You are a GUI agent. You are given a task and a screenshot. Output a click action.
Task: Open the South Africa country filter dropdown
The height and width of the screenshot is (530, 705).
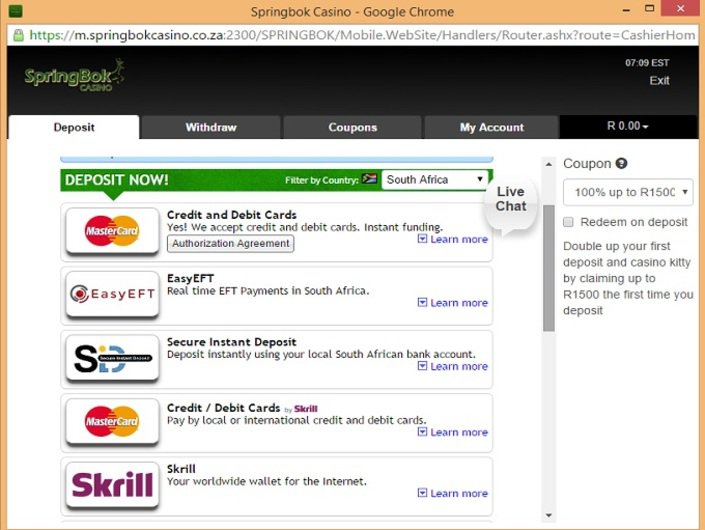[x=435, y=180]
